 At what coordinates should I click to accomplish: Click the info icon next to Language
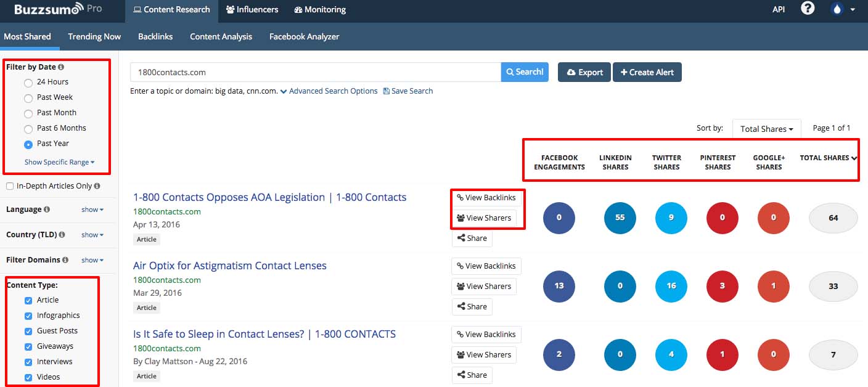coord(47,210)
